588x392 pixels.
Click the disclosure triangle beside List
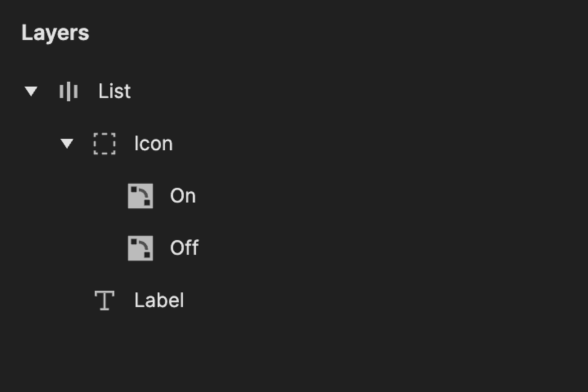point(31,91)
